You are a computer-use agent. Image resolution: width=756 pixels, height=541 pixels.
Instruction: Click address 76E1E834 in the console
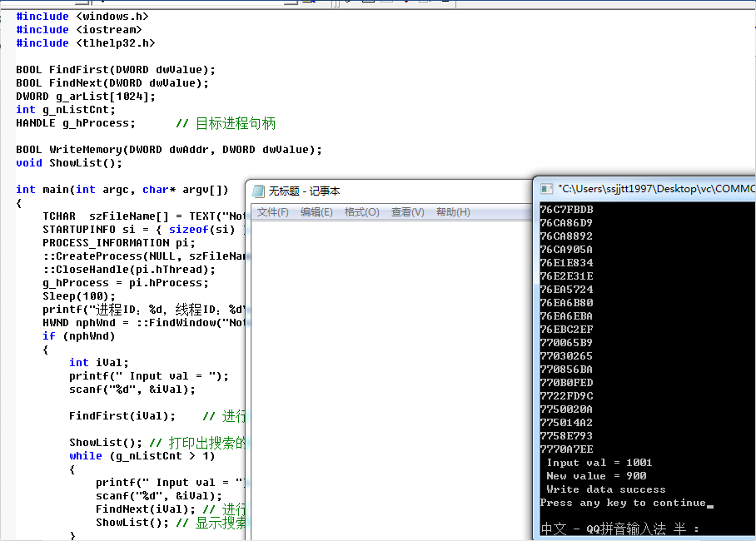point(566,263)
